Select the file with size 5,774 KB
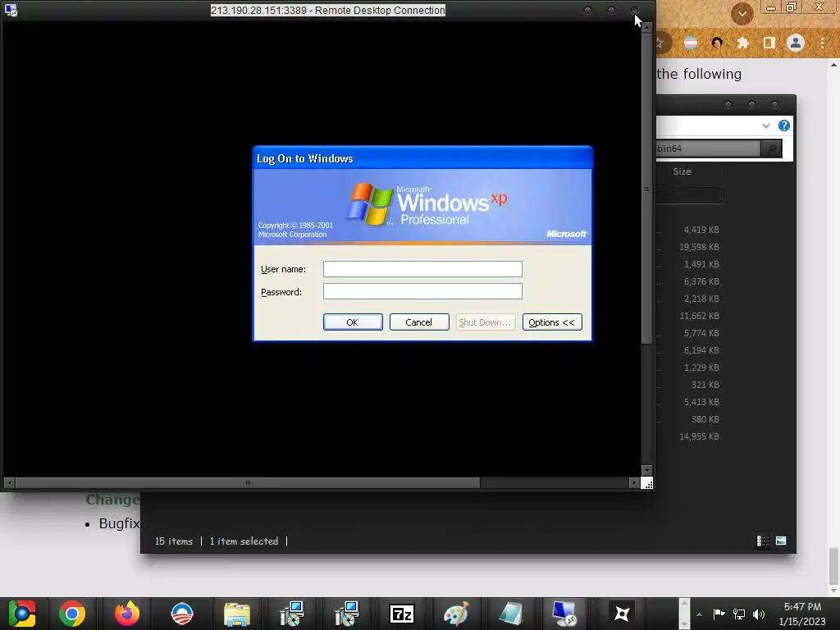The height and width of the screenshot is (630, 840). pos(701,333)
